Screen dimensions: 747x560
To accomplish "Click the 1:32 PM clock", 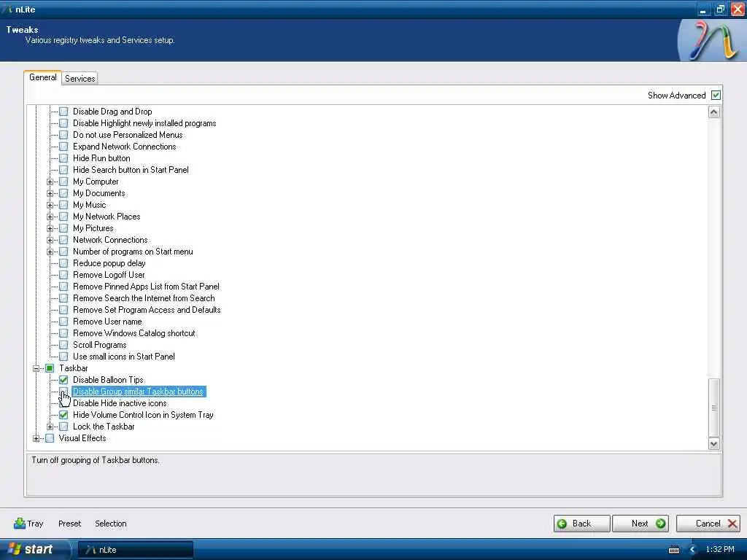I will coord(720,550).
